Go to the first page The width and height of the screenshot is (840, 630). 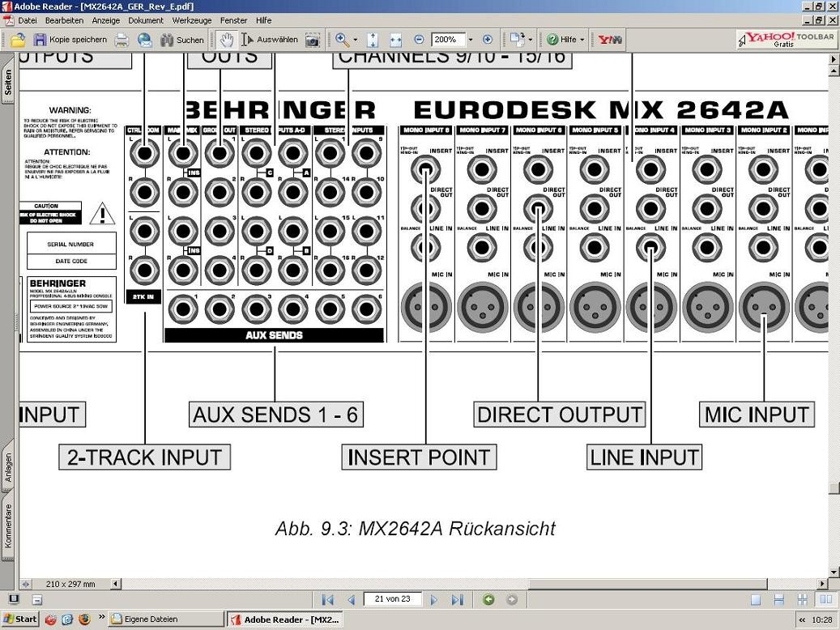coord(328,599)
